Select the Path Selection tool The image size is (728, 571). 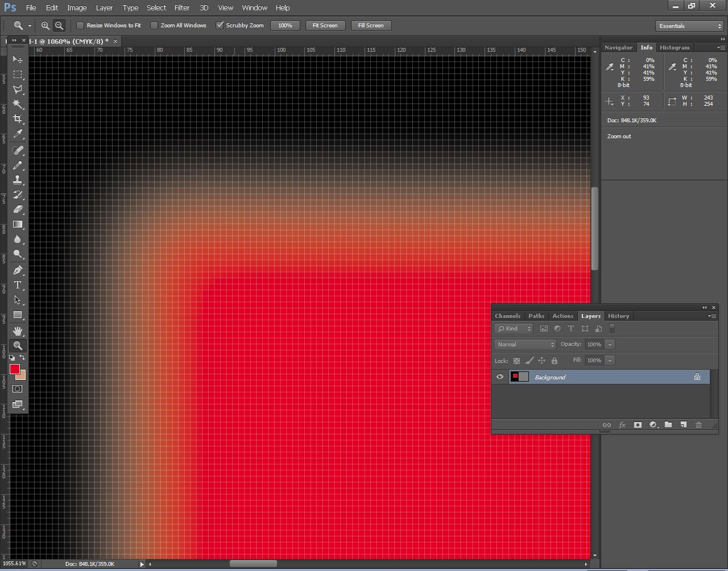[x=18, y=300]
